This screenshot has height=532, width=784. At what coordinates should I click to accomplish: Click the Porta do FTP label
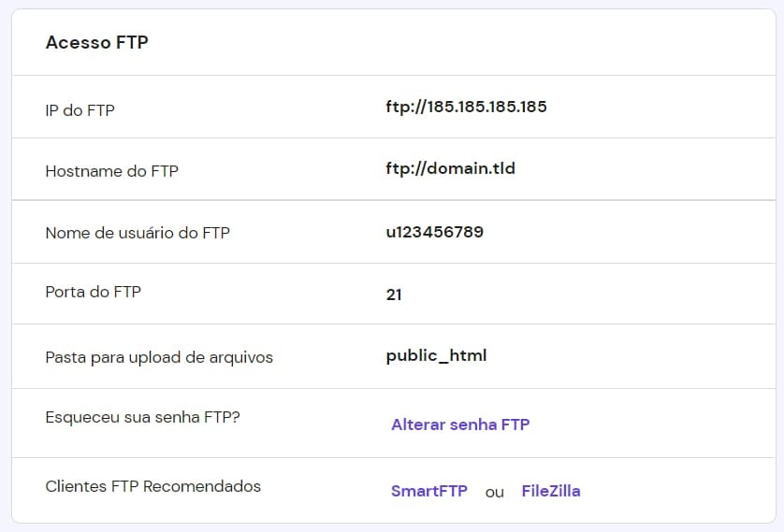(93, 292)
